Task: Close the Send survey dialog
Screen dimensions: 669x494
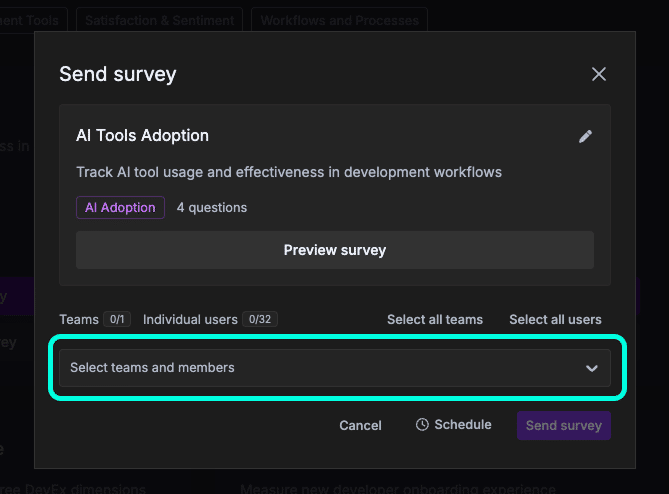Action: coord(599,74)
